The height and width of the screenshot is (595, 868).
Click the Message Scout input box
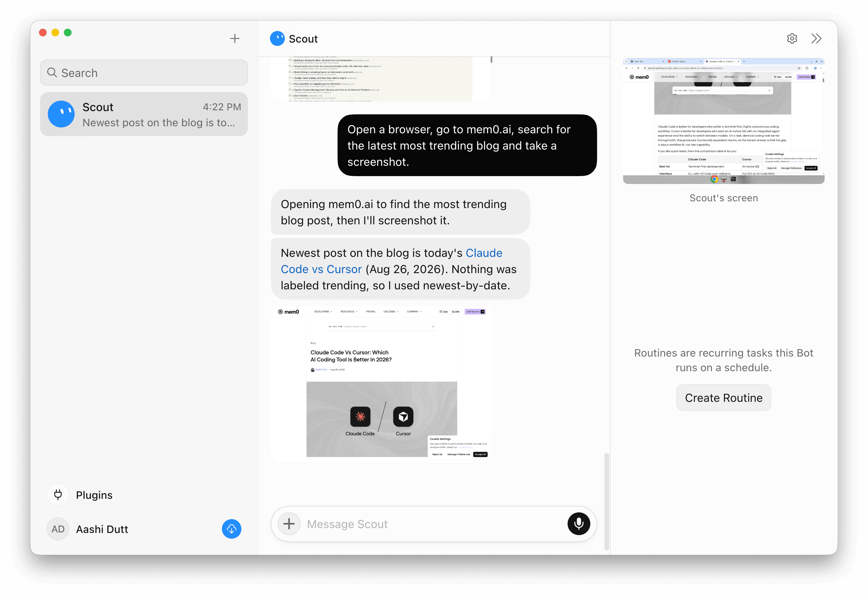point(434,524)
